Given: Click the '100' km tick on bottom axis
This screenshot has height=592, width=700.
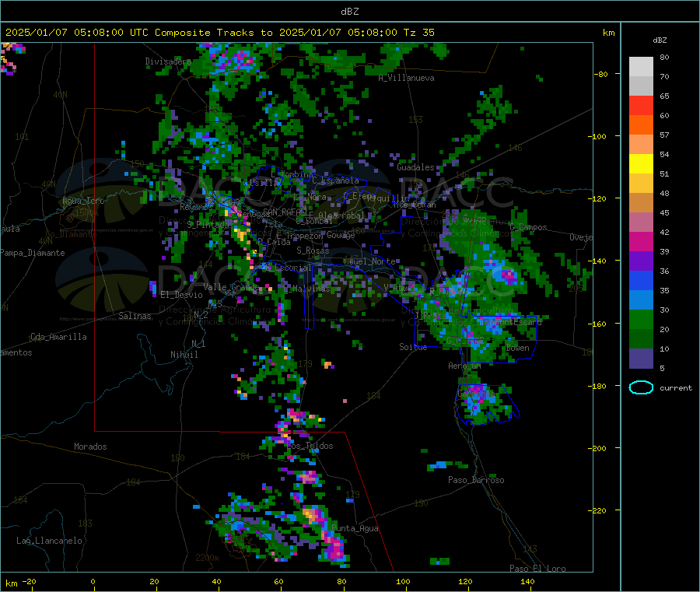Looking at the screenshot, I should pos(403,581).
